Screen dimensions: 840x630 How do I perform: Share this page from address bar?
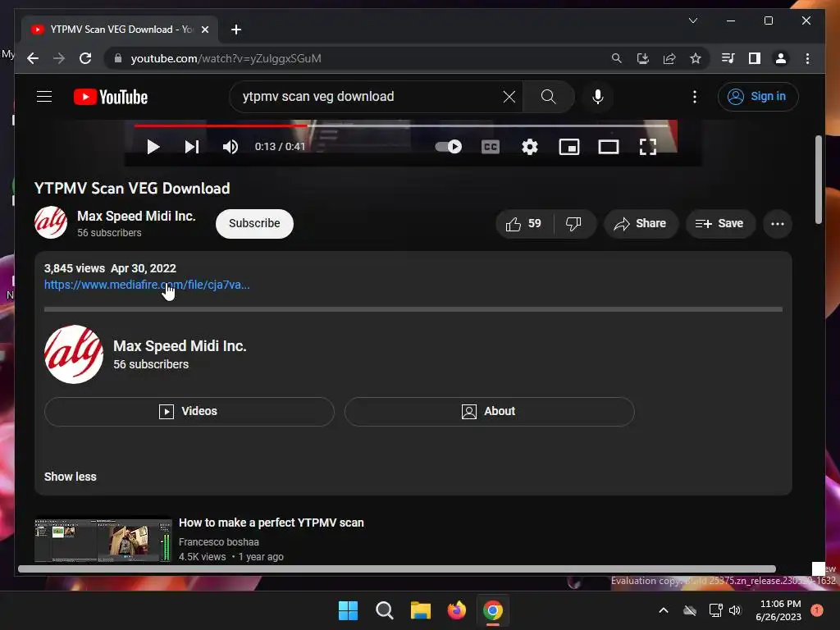click(x=669, y=58)
